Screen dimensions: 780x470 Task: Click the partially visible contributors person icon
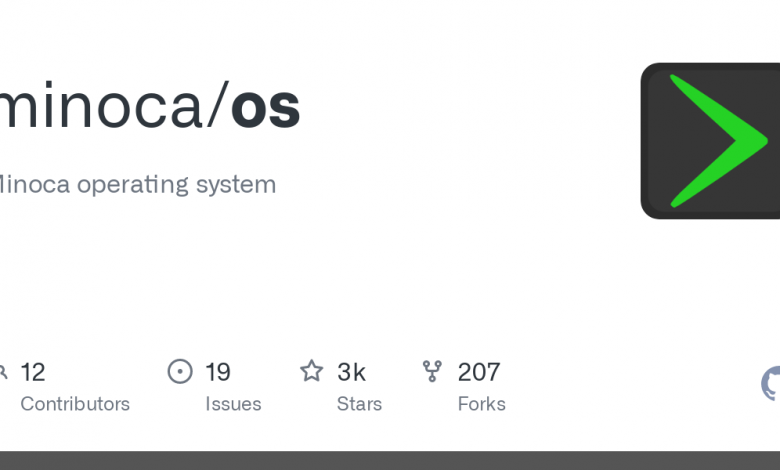tap(3, 372)
